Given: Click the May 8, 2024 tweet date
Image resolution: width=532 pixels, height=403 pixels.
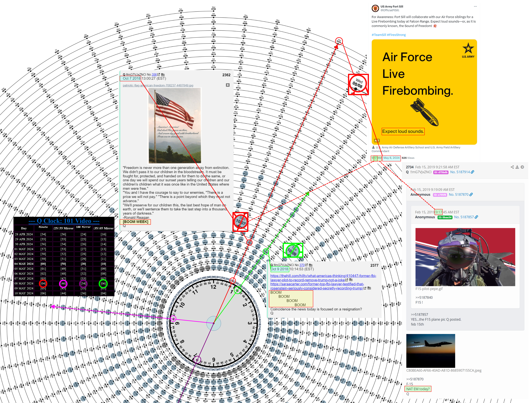Looking at the screenshot, I should pos(391,158).
